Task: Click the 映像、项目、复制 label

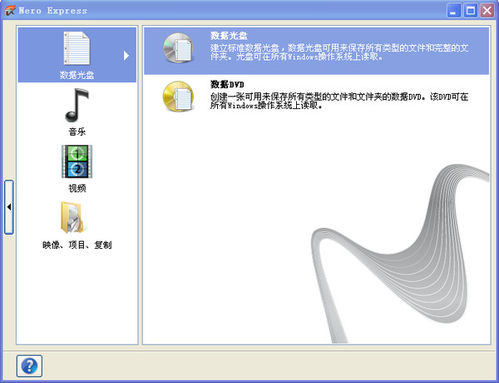Action: pyautogui.click(x=77, y=245)
